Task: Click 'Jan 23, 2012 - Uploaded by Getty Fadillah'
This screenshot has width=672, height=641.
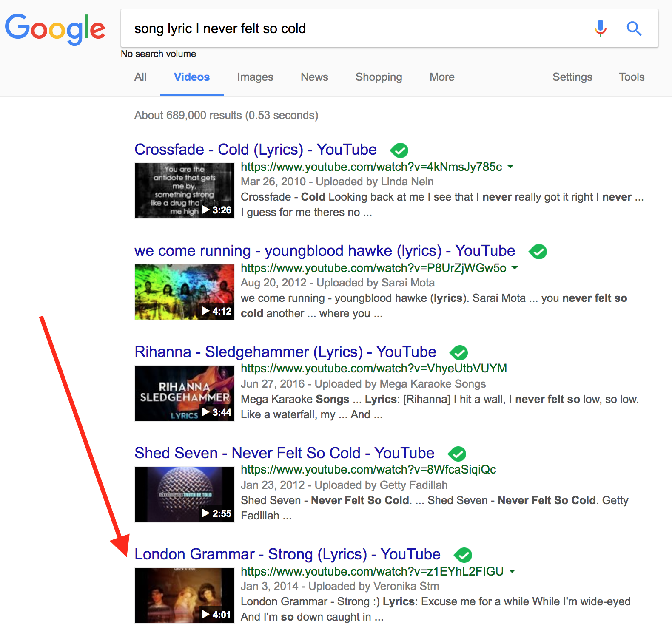Action: (x=344, y=485)
